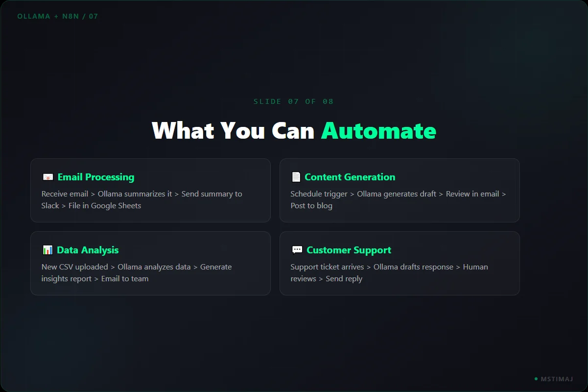Viewport: 588px width, 392px height.
Task: Click the document icon beside Content Generation
Action: tap(296, 177)
